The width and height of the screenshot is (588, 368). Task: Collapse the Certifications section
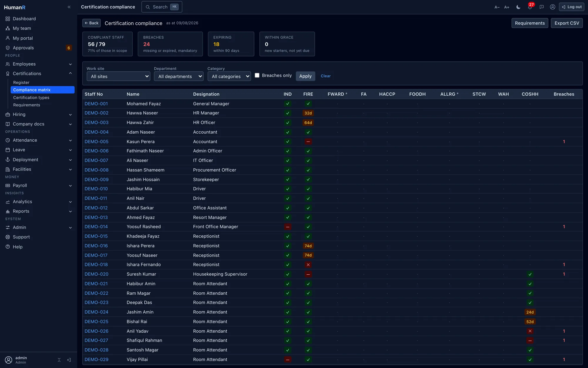pos(39,73)
